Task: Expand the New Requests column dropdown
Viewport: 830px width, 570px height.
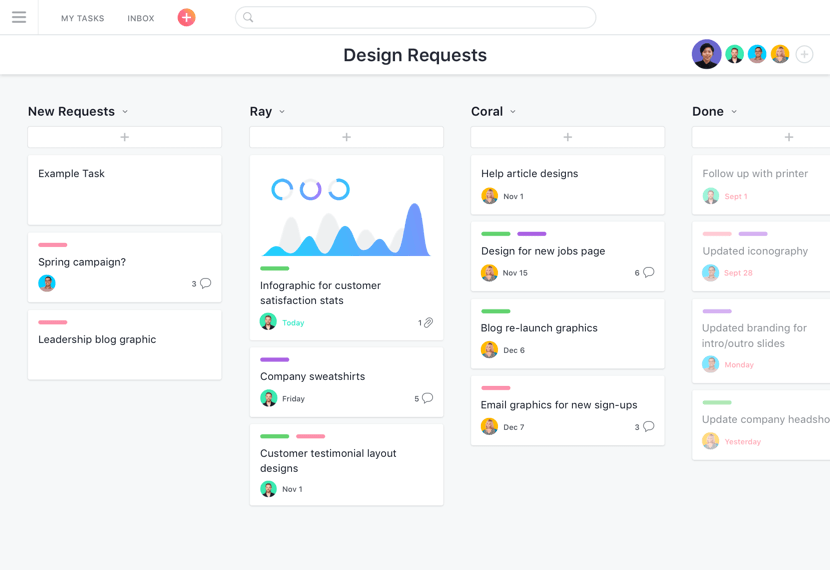Action: click(125, 112)
